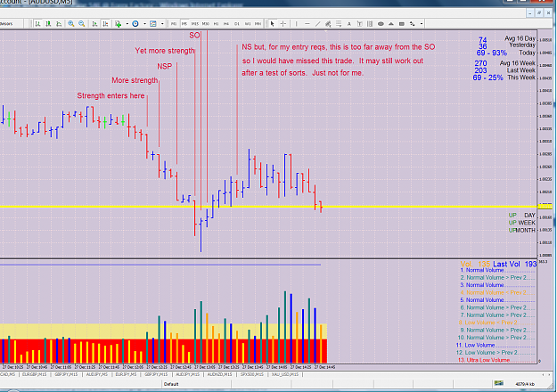Viewport: 557px width, 392px height.
Task: Open the chart templates icon
Action: [153, 24]
